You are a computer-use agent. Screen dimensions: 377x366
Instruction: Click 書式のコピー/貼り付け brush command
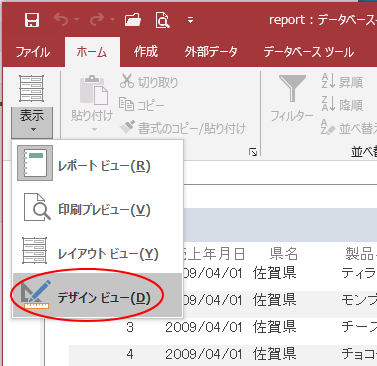pyautogui.click(x=183, y=128)
